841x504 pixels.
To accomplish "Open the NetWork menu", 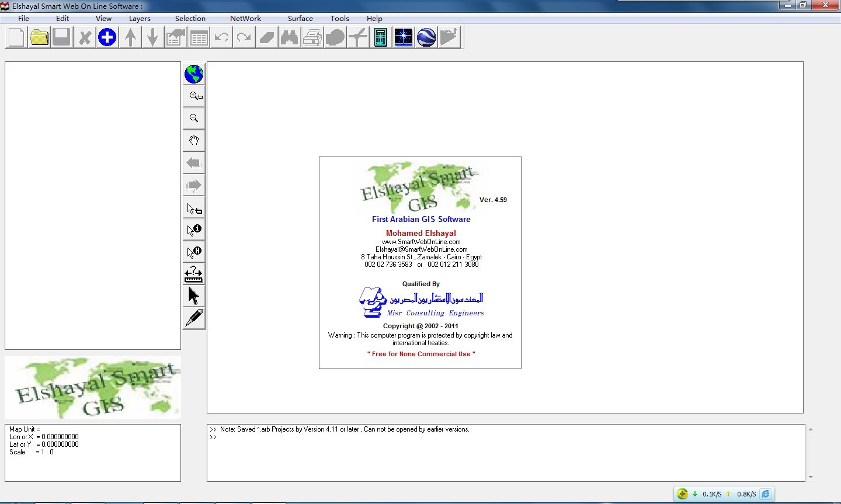I will pyautogui.click(x=245, y=19).
